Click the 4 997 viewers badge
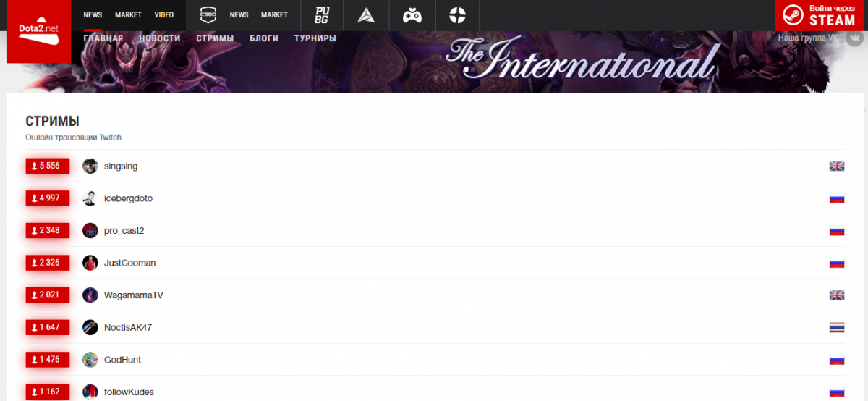This screenshot has height=401, width=868. (x=48, y=198)
